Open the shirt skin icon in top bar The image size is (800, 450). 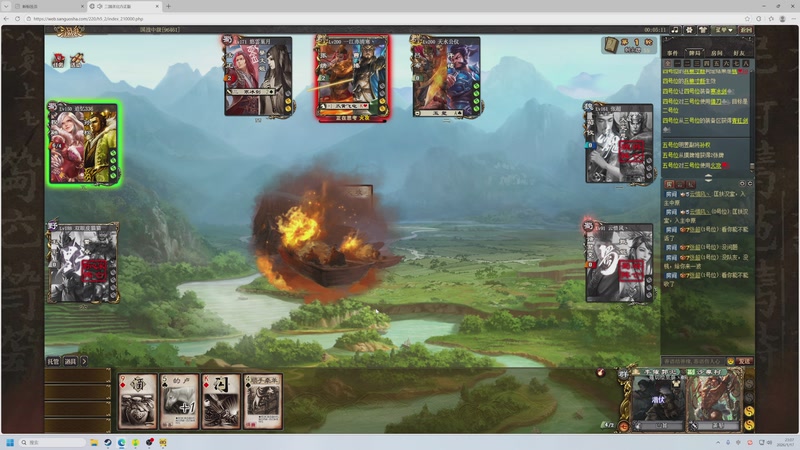point(703,30)
